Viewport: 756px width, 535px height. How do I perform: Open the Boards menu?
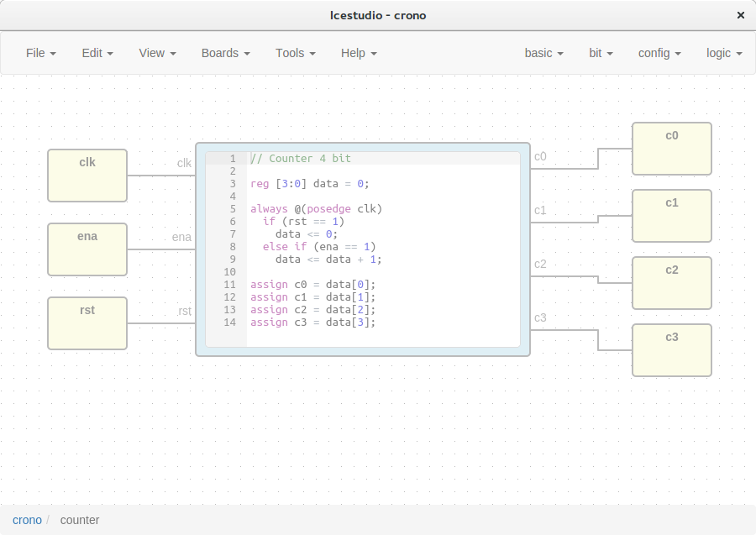tap(226, 53)
